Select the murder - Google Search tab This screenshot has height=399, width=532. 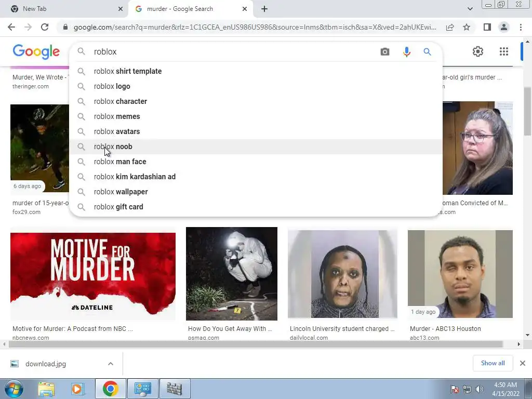click(191, 9)
